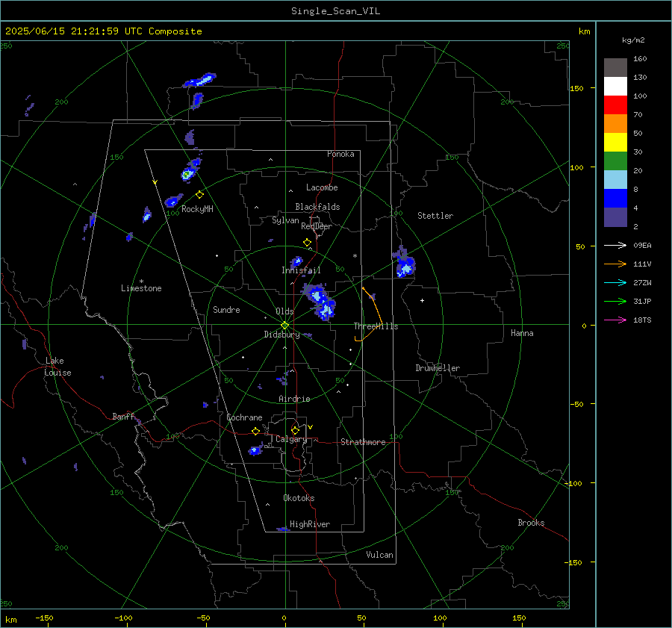Screen dimensions: 672x628
Task: Click the orange 111V arrow in legend
Action: pyautogui.click(x=615, y=264)
